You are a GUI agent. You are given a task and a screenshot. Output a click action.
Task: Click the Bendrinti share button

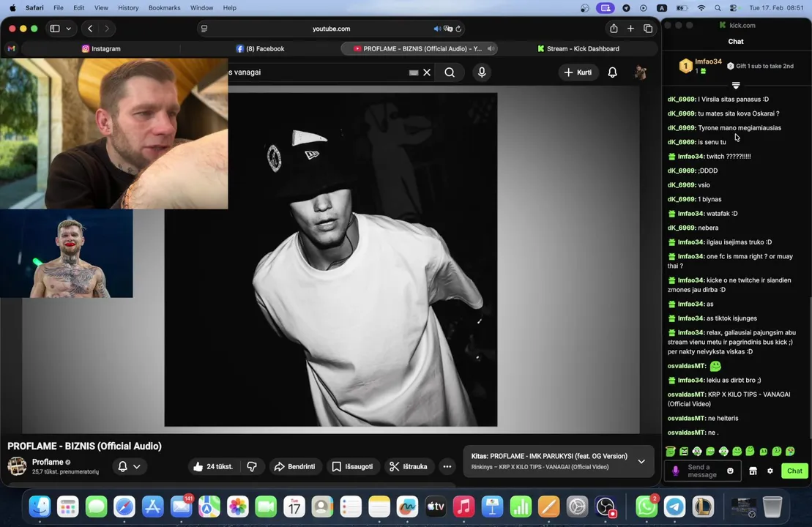[x=294, y=466]
